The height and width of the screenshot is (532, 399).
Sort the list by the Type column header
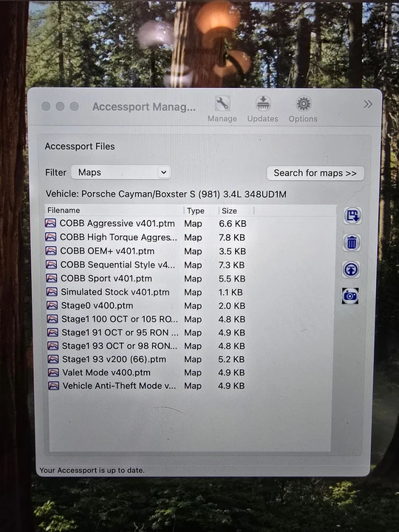click(201, 211)
